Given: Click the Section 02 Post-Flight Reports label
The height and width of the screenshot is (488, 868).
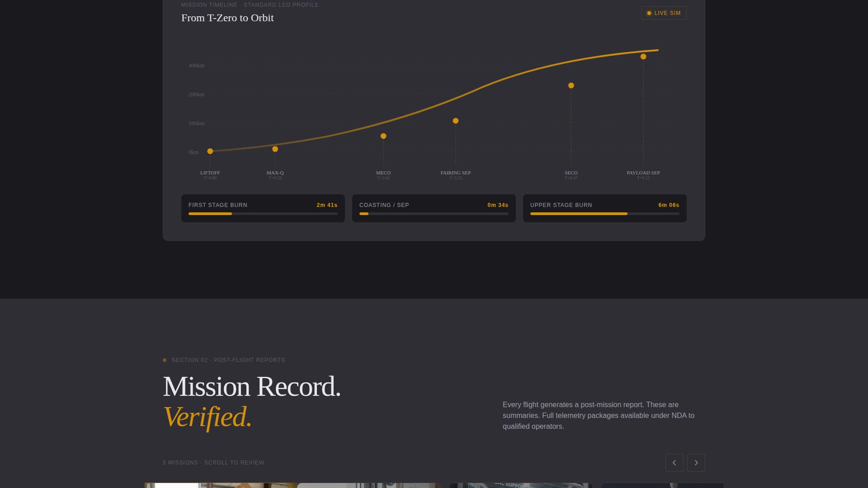Looking at the screenshot, I should coord(228,360).
